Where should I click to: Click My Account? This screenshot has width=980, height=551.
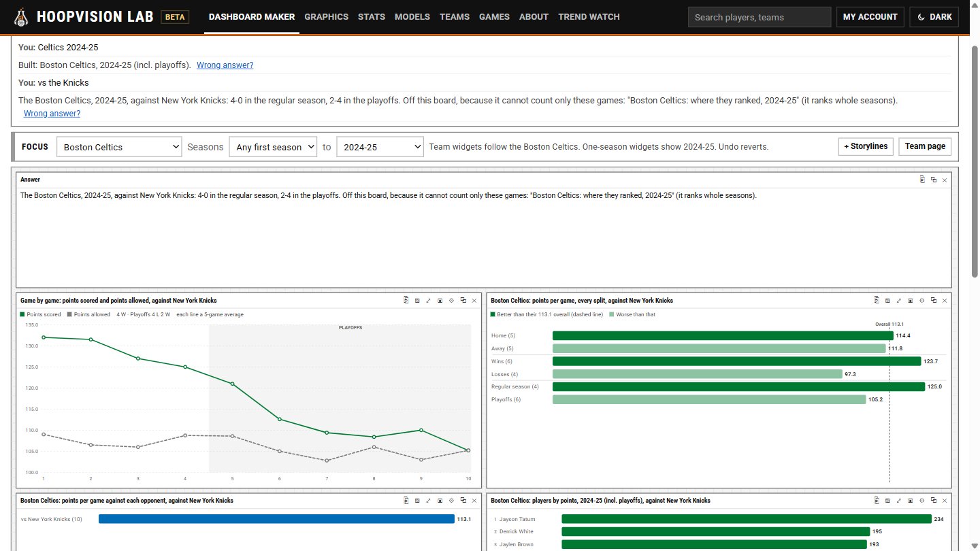point(870,17)
